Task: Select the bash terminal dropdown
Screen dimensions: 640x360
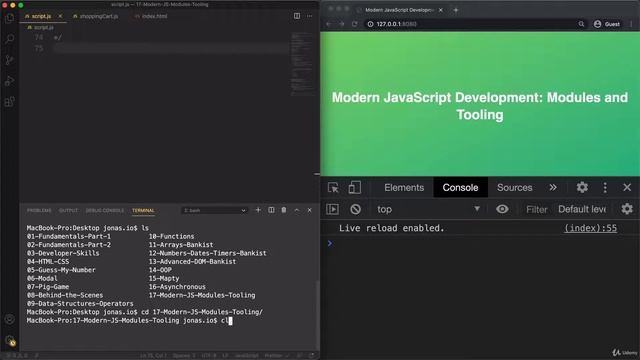Action: pyautogui.click(x=214, y=210)
